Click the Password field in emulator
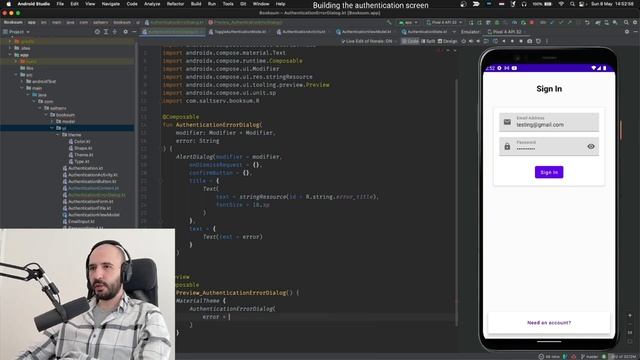The width and height of the screenshot is (640, 360). click(549, 147)
